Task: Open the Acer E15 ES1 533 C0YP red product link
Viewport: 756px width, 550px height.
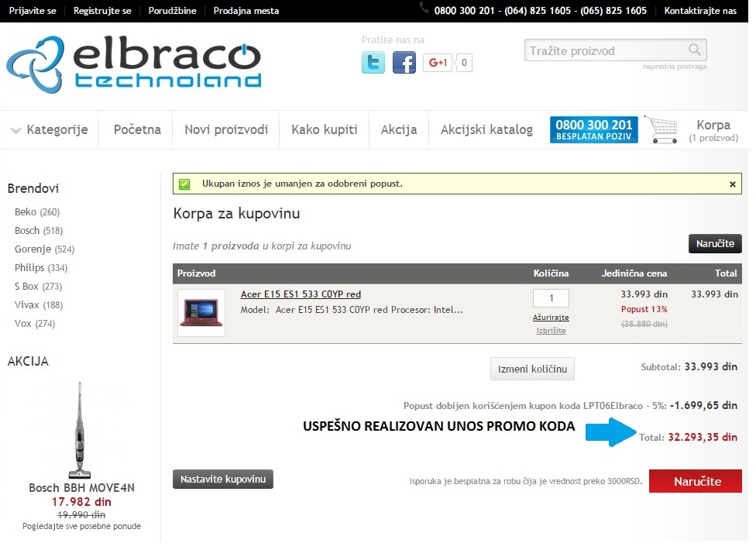Action: tap(301, 294)
